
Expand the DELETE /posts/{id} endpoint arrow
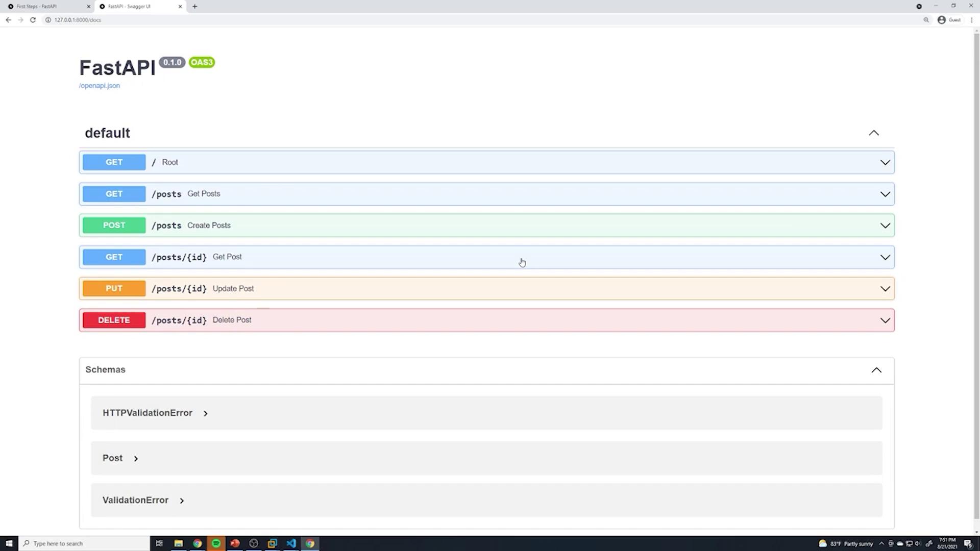click(885, 320)
